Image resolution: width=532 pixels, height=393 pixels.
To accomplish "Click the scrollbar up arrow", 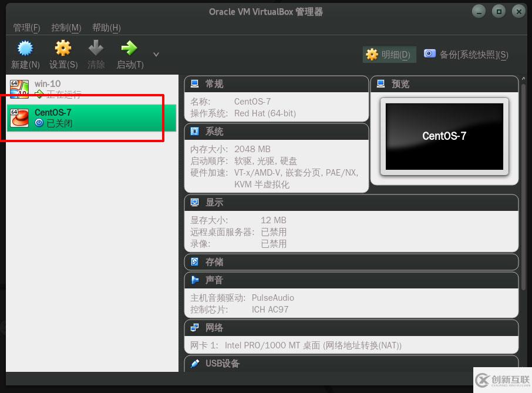I will click(x=524, y=78).
